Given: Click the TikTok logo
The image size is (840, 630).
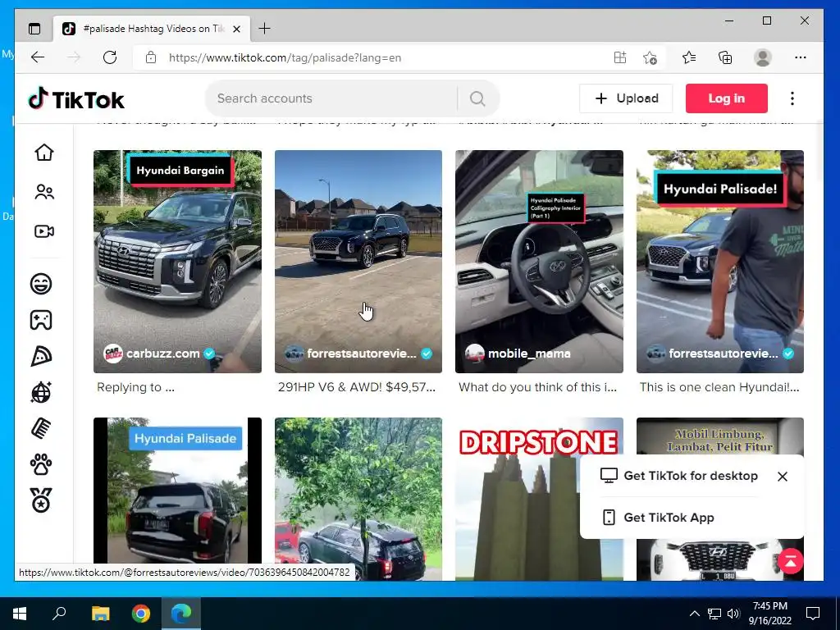Looking at the screenshot, I should tap(76, 99).
